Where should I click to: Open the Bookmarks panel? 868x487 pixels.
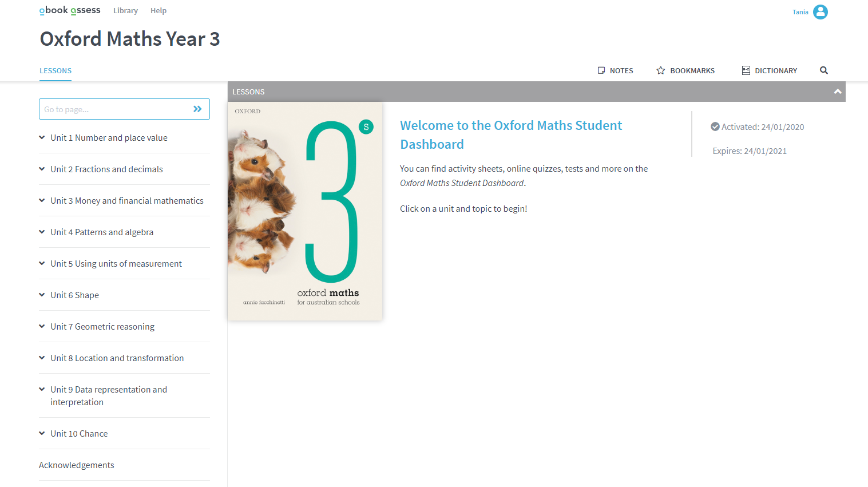(685, 70)
